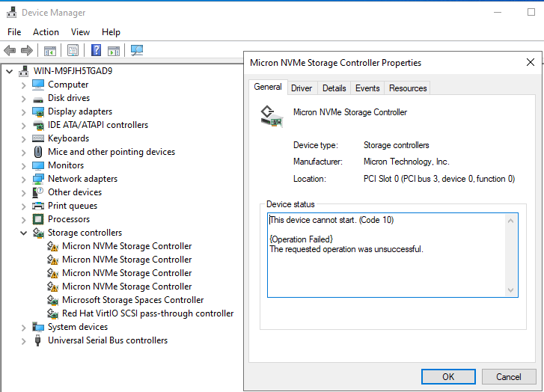Image resolution: width=544 pixels, height=392 pixels.
Task: Switch to the Driver tab
Action: point(302,88)
